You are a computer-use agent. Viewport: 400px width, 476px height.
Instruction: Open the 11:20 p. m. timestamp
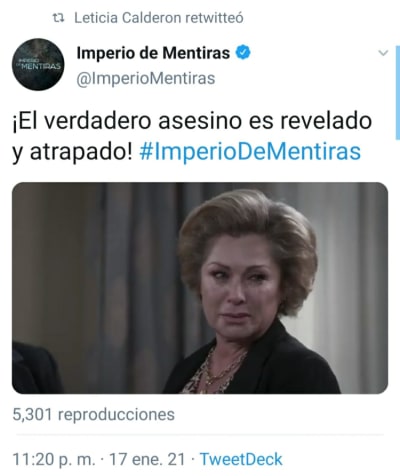point(54,459)
